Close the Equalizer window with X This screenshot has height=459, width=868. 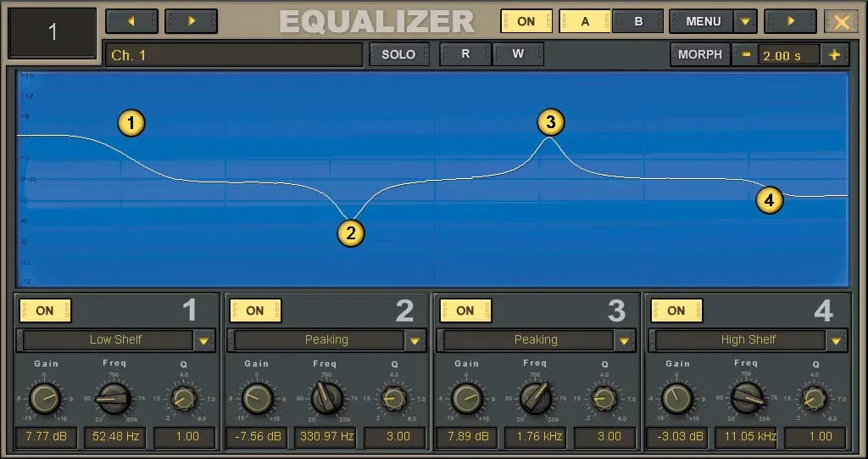pyautogui.click(x=842, y=21)
